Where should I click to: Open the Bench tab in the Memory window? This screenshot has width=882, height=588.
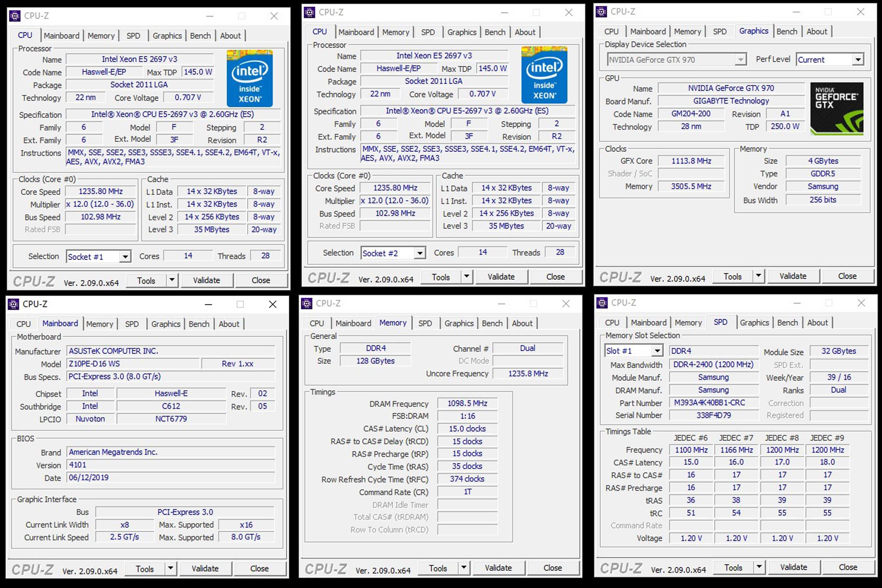coord(492,323)
